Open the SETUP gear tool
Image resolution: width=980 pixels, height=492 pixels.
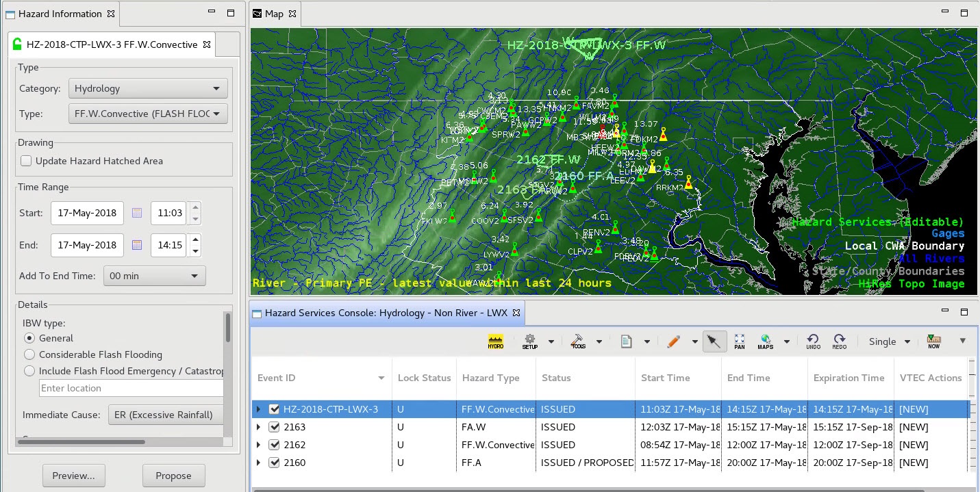pyautogui.click(x=529, y=341)
